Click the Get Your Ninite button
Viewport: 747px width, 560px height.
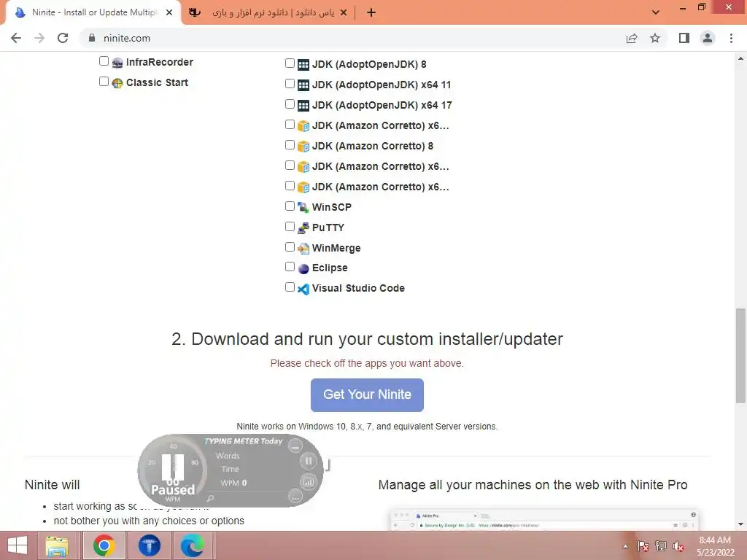pyautogui.click(x=367, y=394)
